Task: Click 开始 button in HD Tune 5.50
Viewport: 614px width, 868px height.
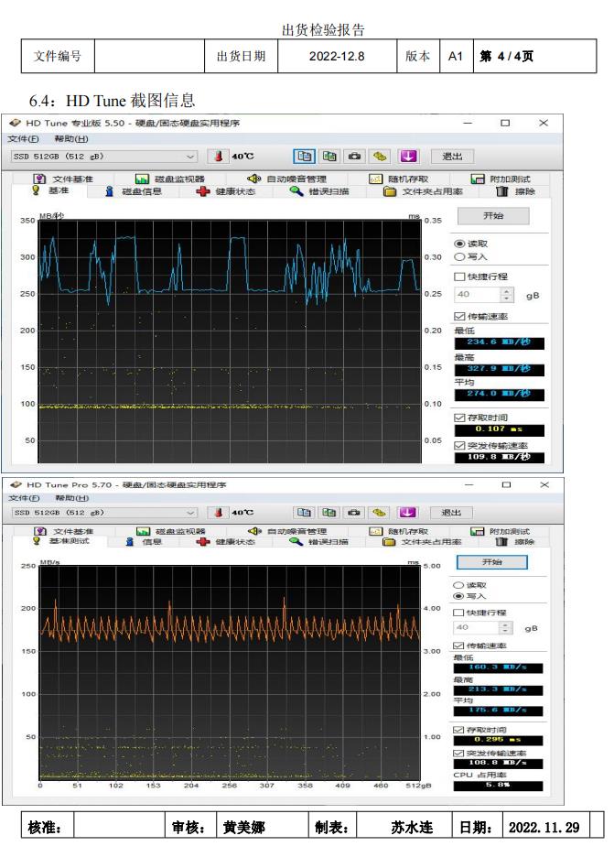Action: (493, 216)
